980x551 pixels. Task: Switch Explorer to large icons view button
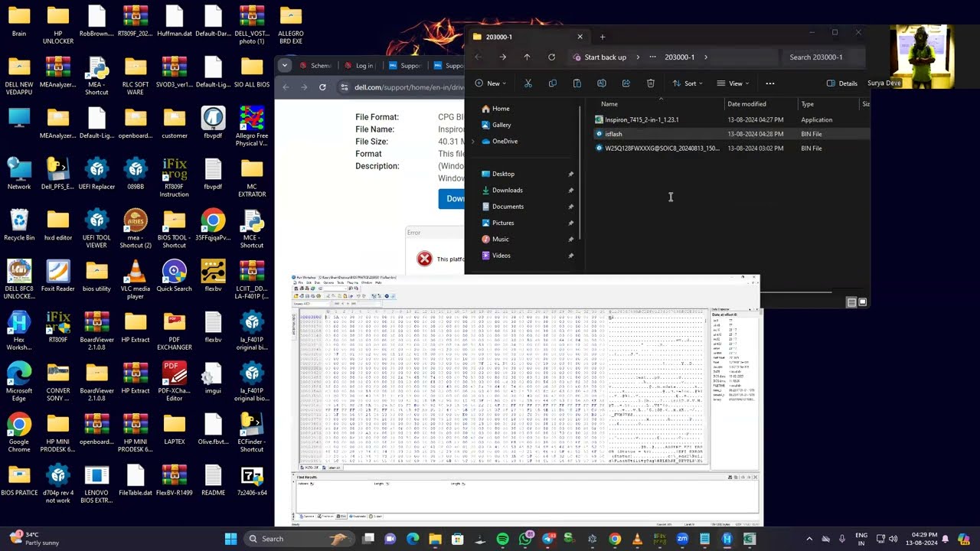(x=863, y=302)
